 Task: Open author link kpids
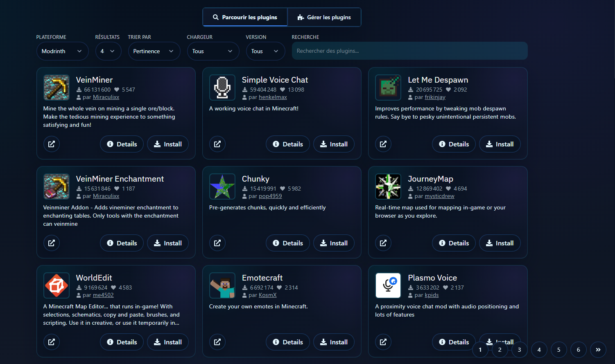pyautogui.click(x=432, y=295)
